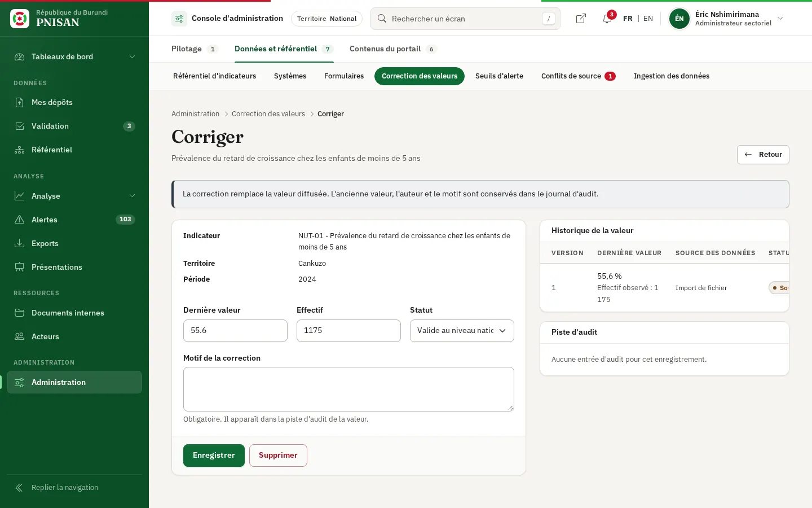This screenshot has height=508, width=812.
Task: Open Alertes sidebar item
Action: coord(74,220)
